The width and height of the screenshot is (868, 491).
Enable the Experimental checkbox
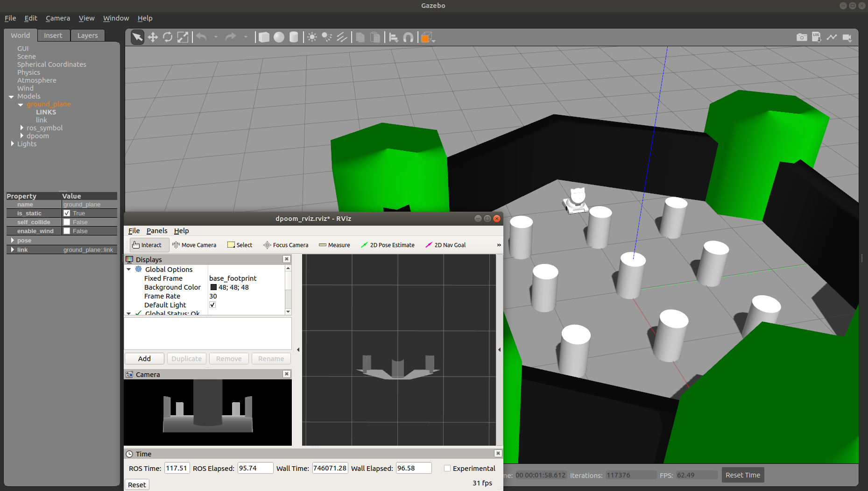pos(447,469)
